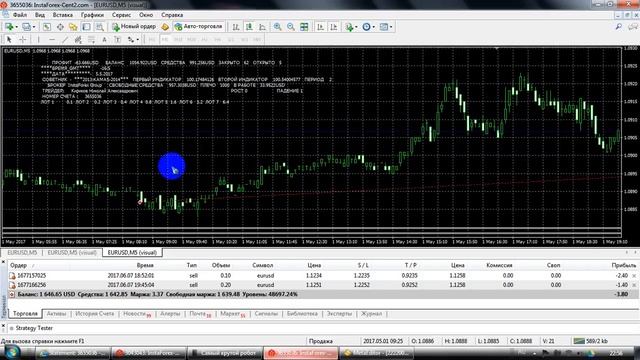Image resolution: width=640 pixels, height=360 pixels.
Task: Zoom in on the chart
Action: pyautogui.click(x=278, y=27)
